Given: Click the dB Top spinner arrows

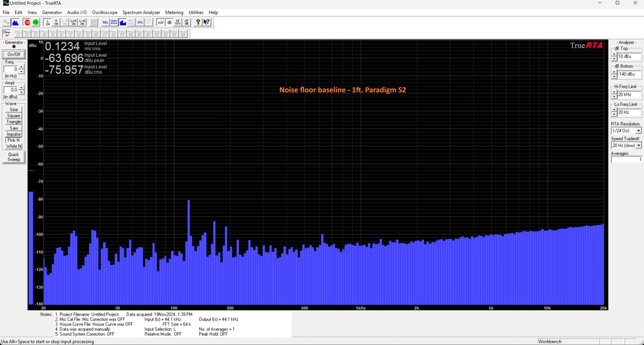Looking at the screenshot, I should pos(614,56).
